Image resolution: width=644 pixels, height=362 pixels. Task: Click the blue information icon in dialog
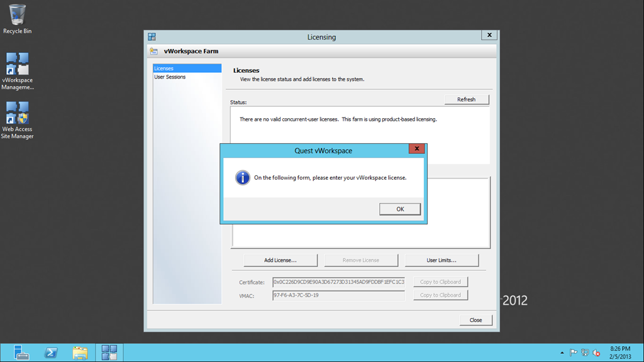[x=242, y=178]
